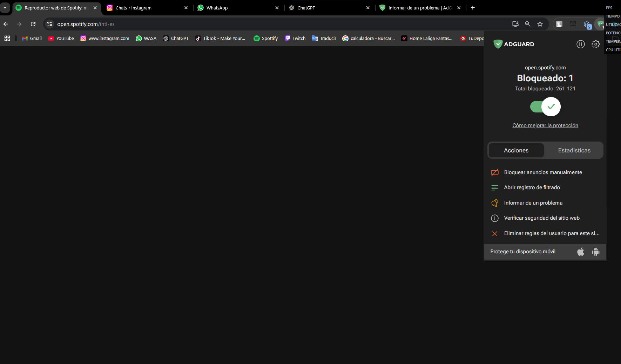Viewport: 621px width, 364px height.
Task: Bookmark the page with the star icon
Action: pyautogui.click(x=540, y=24)
